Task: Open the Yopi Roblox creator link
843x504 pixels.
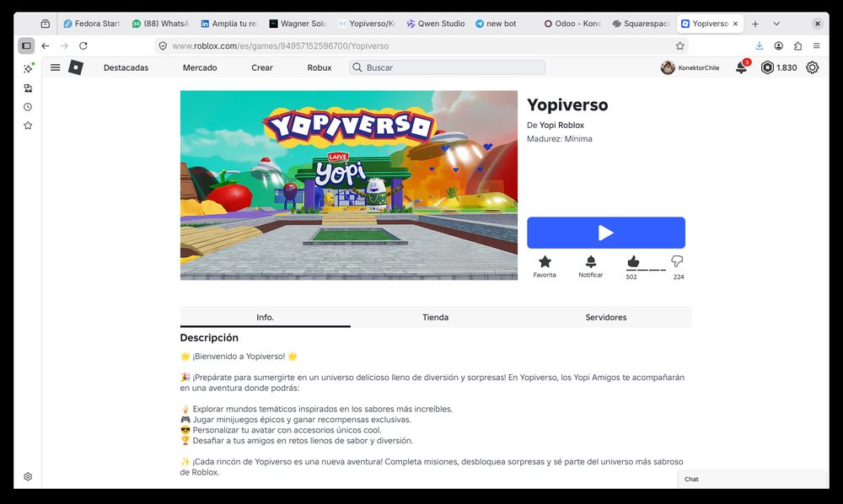Action: click(x=561, y=126)
